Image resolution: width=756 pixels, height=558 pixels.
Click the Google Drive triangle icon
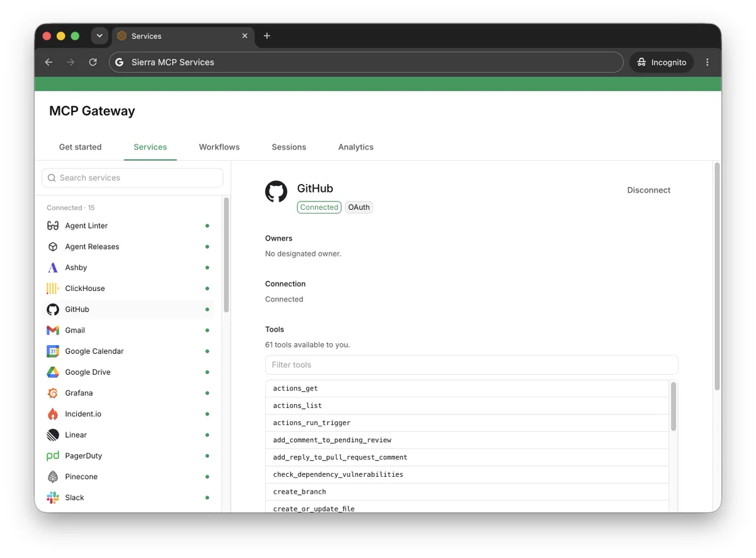coord(53,372)
